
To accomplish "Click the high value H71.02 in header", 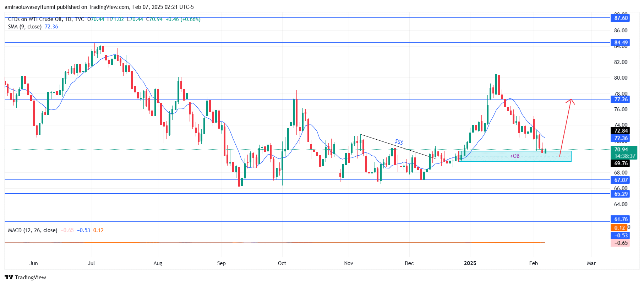I will coord(116,19).
